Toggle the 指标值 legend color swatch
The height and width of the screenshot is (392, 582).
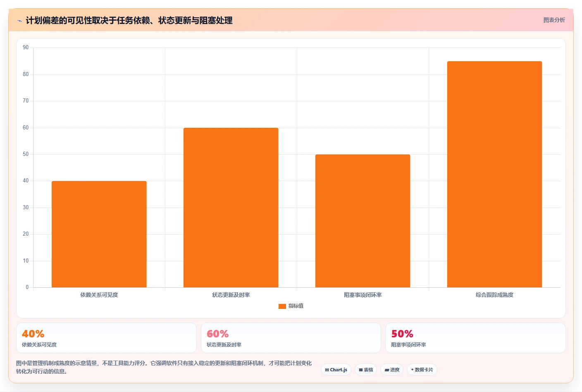tap(282, 306)
